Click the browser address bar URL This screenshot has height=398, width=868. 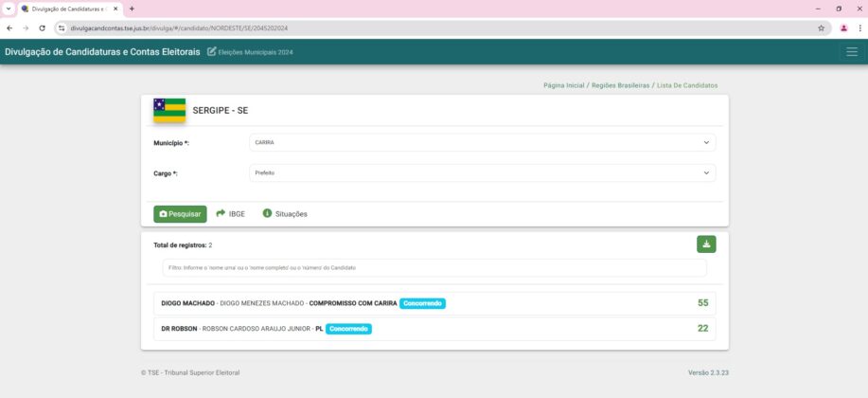179,27
